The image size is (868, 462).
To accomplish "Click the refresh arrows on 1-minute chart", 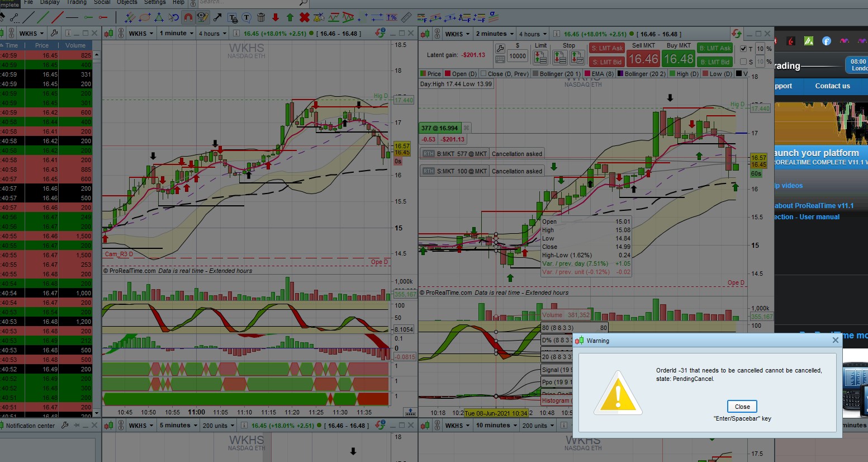I will tap(381, 33).
